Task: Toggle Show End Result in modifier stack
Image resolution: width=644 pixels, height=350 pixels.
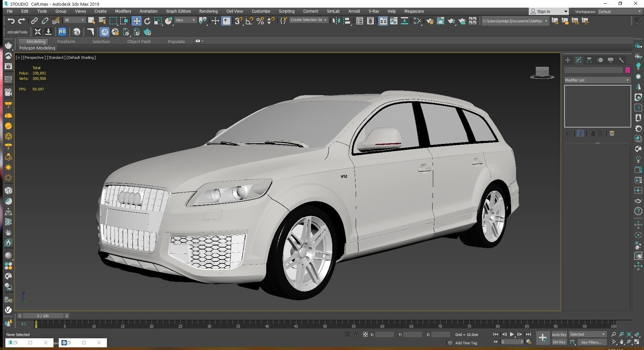Action: click(x=580, y=133)
